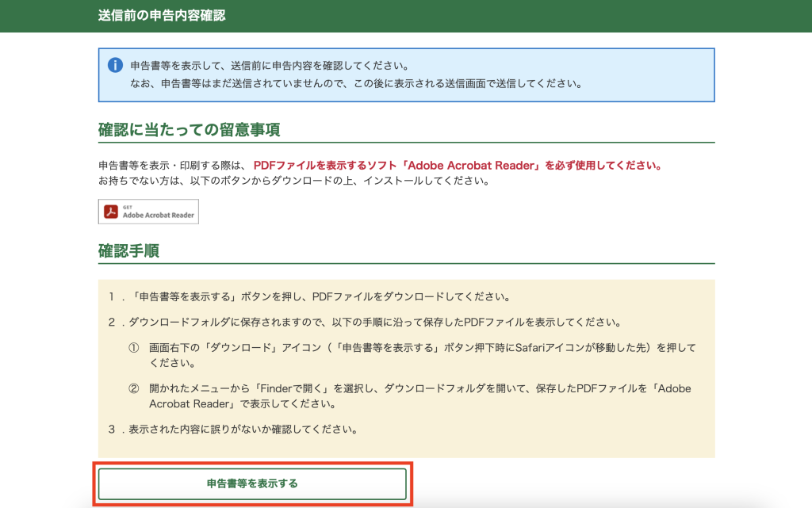Click the line starting with お持ちでない方は
This screenshot has width=812, height=508.
pos(293,181)
